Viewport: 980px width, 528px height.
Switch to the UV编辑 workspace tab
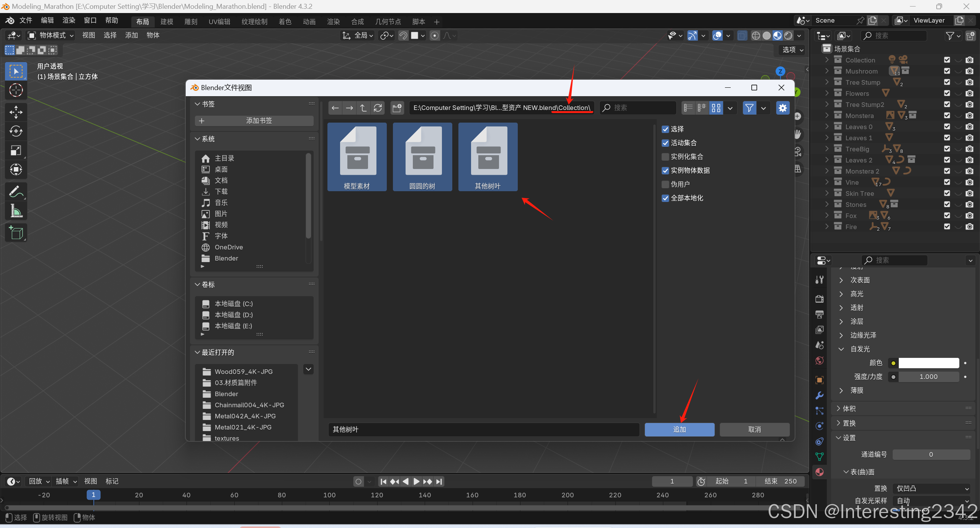219,22
